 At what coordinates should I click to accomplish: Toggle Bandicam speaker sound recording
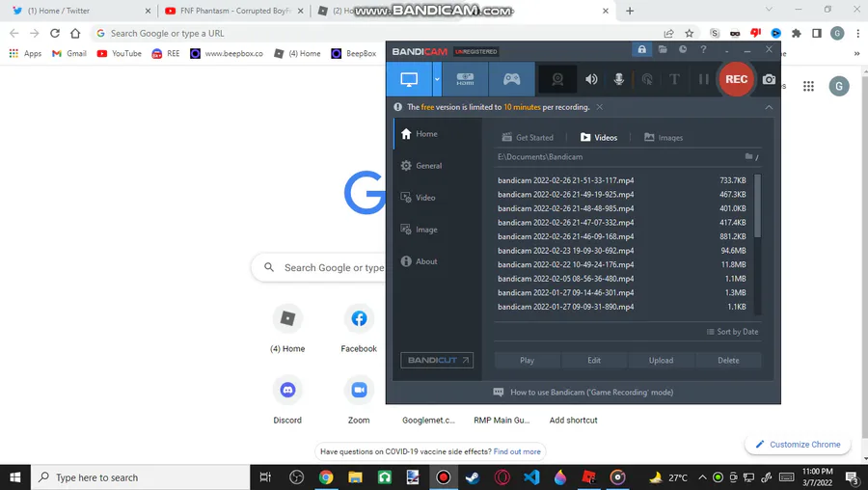coord(591,79)
